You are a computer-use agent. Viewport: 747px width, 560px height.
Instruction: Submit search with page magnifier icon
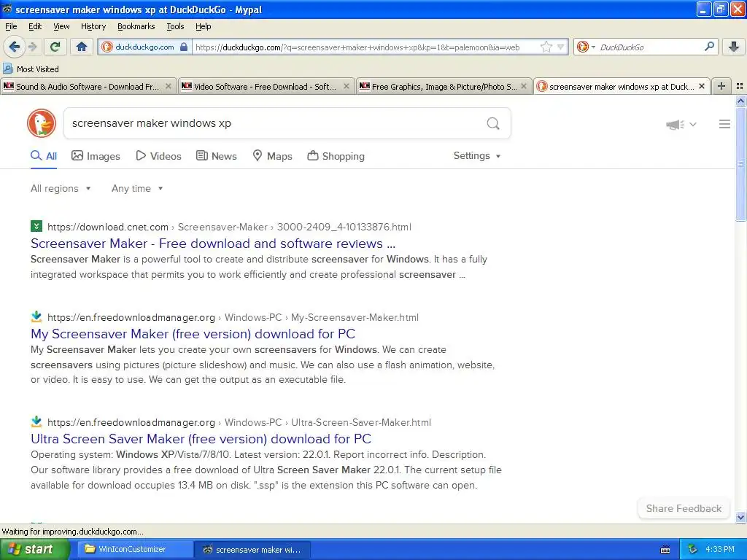493,123
